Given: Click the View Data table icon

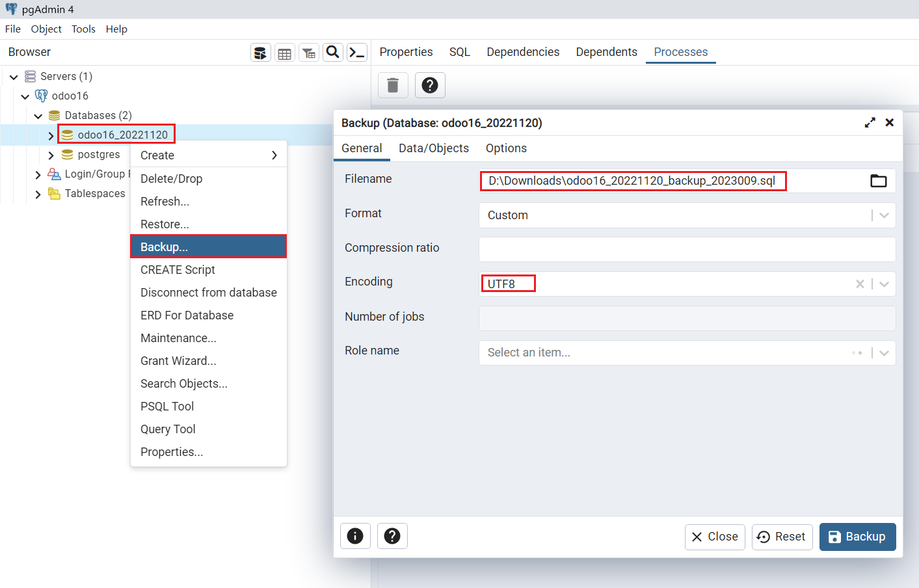Looking at the screenshot, I should click(285, 53).
